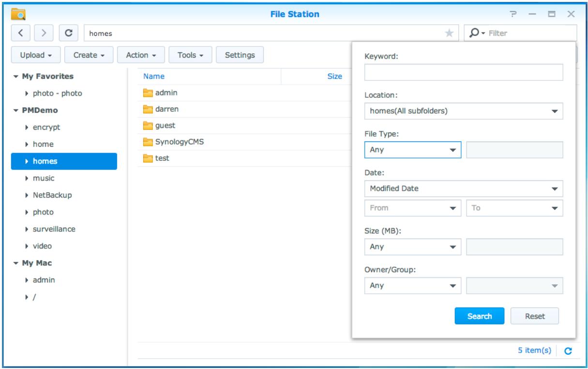Image resolution: width=588 pixels, height=369 pixels.
Task: Click the File Type extension text field
Action: (x=514, y=150)
